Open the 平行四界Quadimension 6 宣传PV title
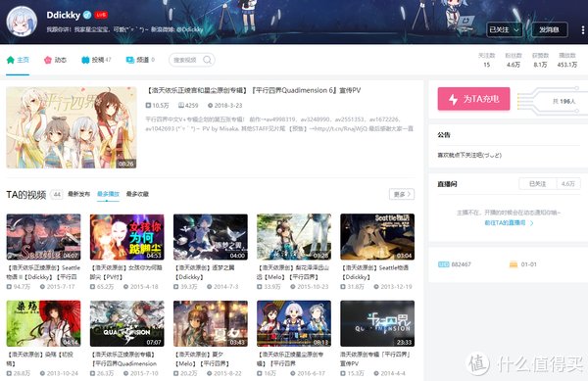This screenshot has height=381, width=588. point(253,90)
